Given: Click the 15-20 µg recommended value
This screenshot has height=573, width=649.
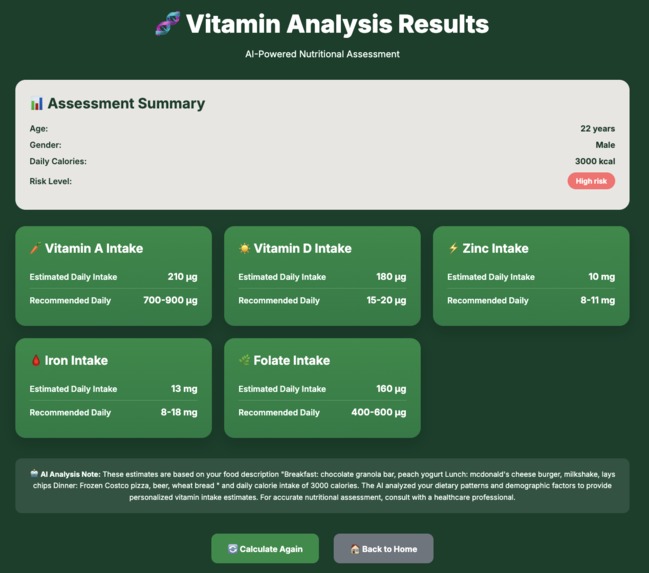Looking at the screenshot, I should point(386,300).
